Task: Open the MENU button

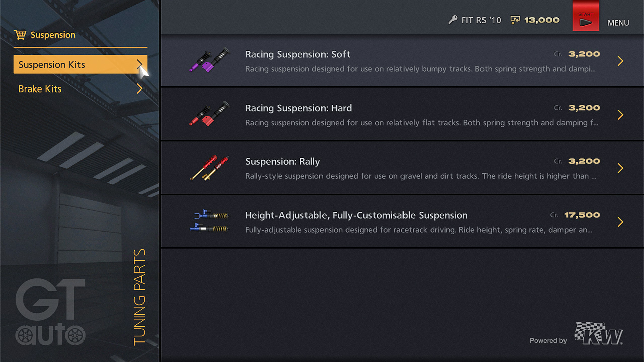Action: pyautogui.click(x=618, y=23)
